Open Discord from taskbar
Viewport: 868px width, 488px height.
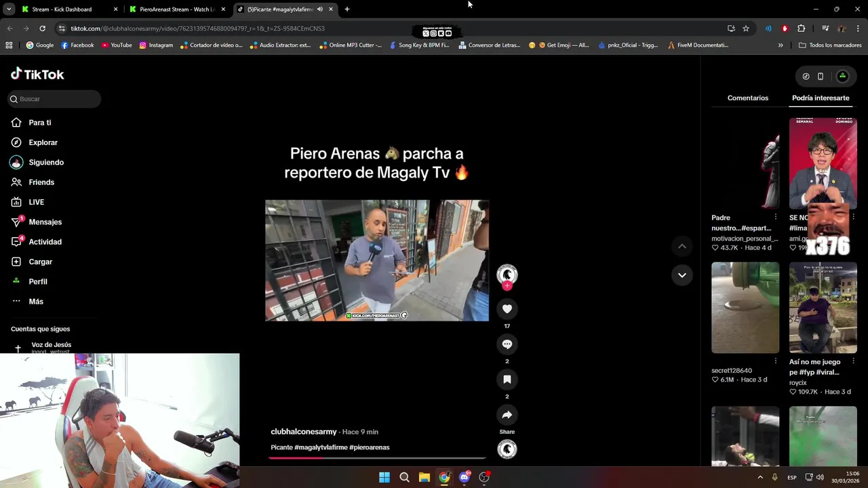[x=465, y=477]
